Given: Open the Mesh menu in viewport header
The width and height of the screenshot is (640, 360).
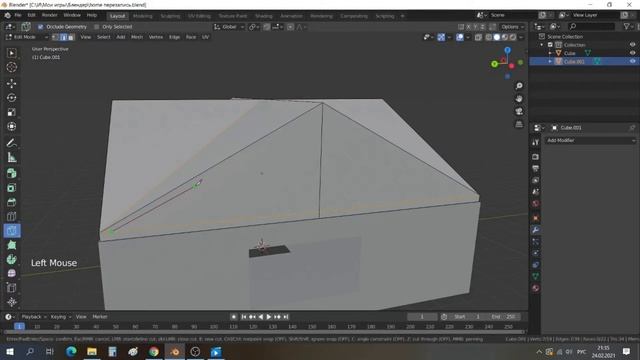Looking at the screenshot, I should 137,37.
